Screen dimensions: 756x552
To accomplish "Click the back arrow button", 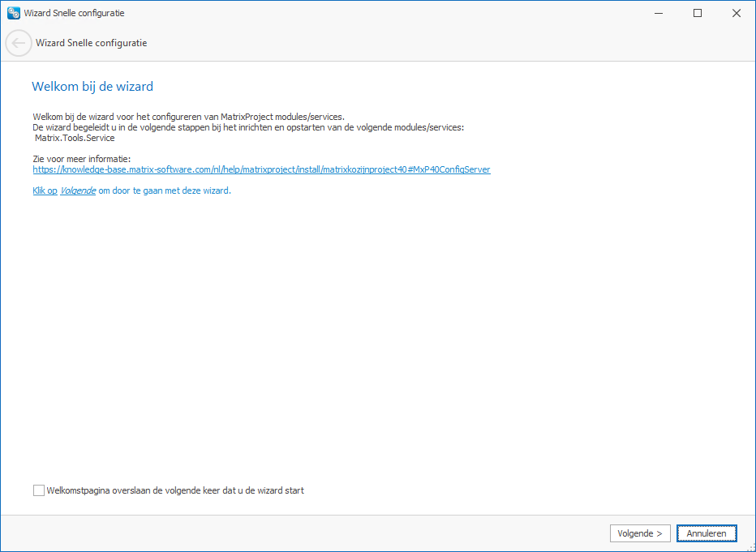I will click(x=19, y=43).
